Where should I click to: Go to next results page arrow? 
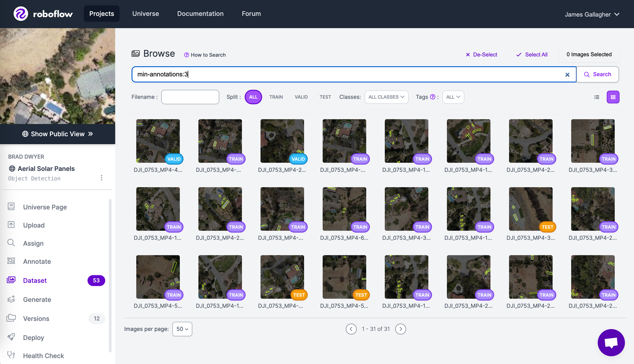click(x=400, y=329)
